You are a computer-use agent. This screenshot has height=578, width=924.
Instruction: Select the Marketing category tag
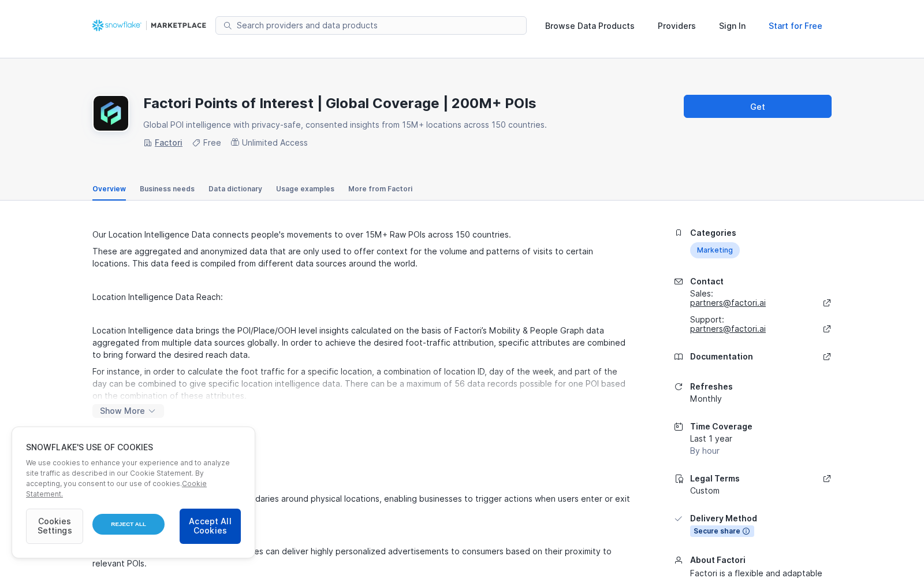pyautogui.click(x=715, y=250)
